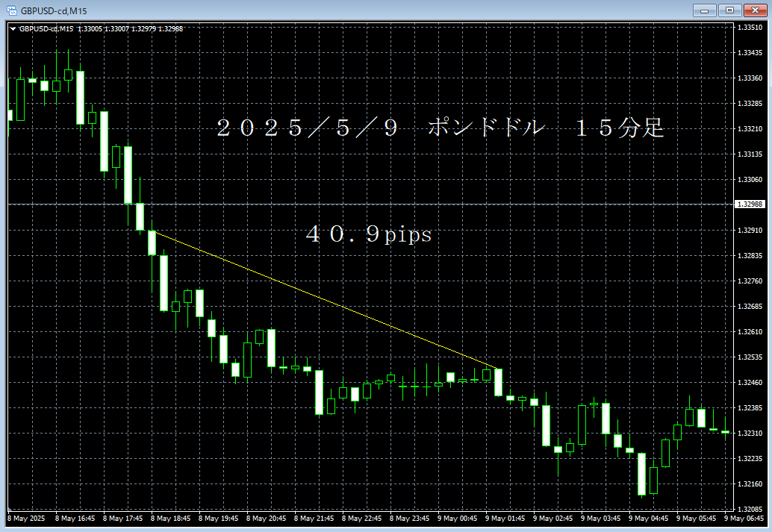Click the chart window icon in title bar

tap(12, 10)
